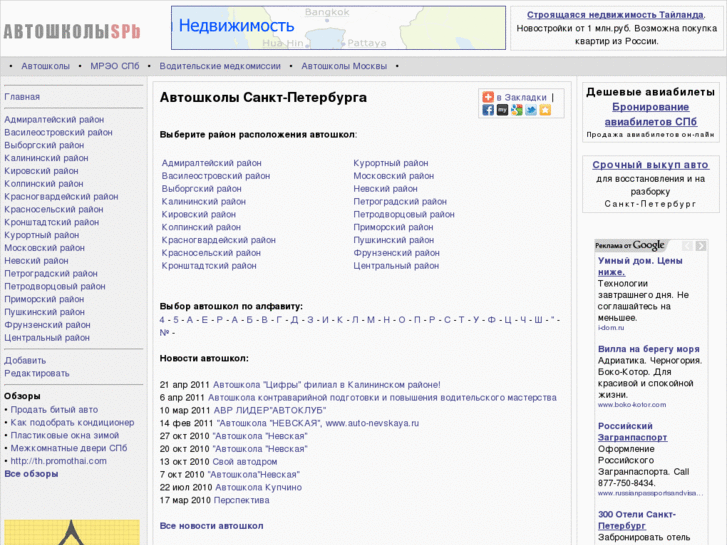Open Московский район in left sidebar

pyautogui.click(x=45, y=248)
